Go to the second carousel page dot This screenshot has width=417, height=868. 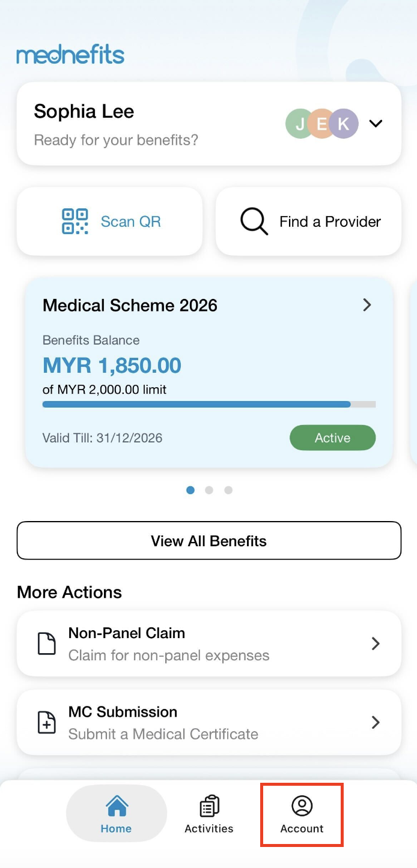click(209, 490)
